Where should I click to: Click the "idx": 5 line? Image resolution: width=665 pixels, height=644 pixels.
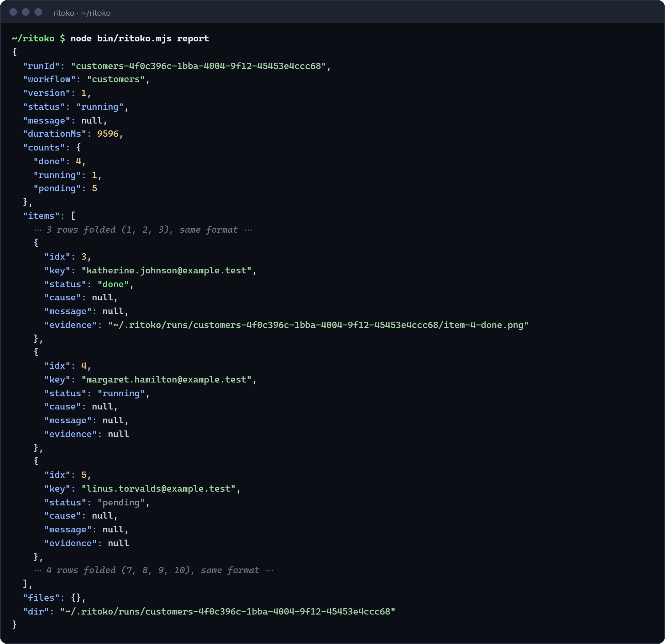click(x=67, y=475)
